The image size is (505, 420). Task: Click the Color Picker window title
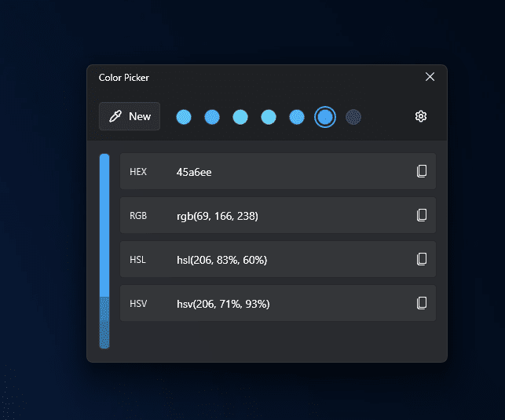coord(123,78)
